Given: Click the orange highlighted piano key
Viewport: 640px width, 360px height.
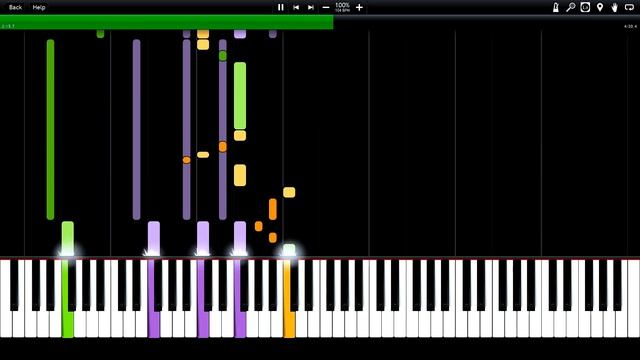Looking at the screenshot, I should click(289, 299).
